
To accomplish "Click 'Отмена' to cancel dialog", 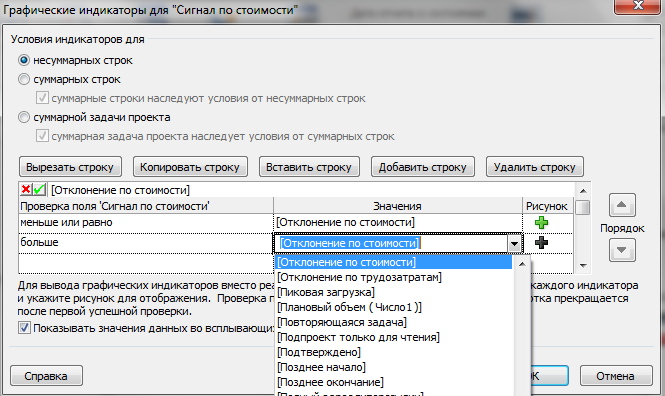I will point(616,376).
